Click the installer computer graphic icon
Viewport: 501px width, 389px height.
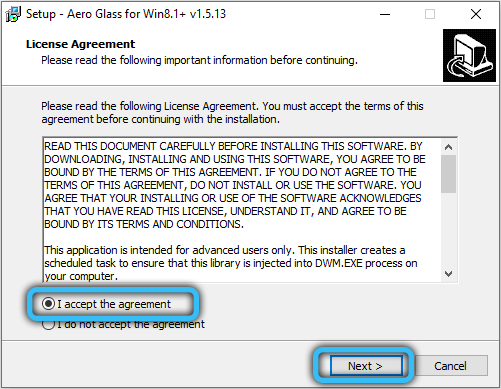coord(469,55)
